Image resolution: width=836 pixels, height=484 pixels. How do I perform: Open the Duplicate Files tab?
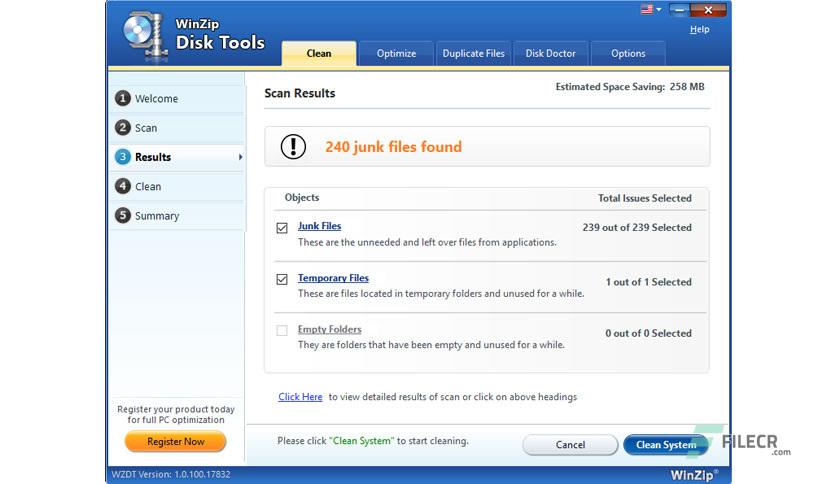(473, 53)
